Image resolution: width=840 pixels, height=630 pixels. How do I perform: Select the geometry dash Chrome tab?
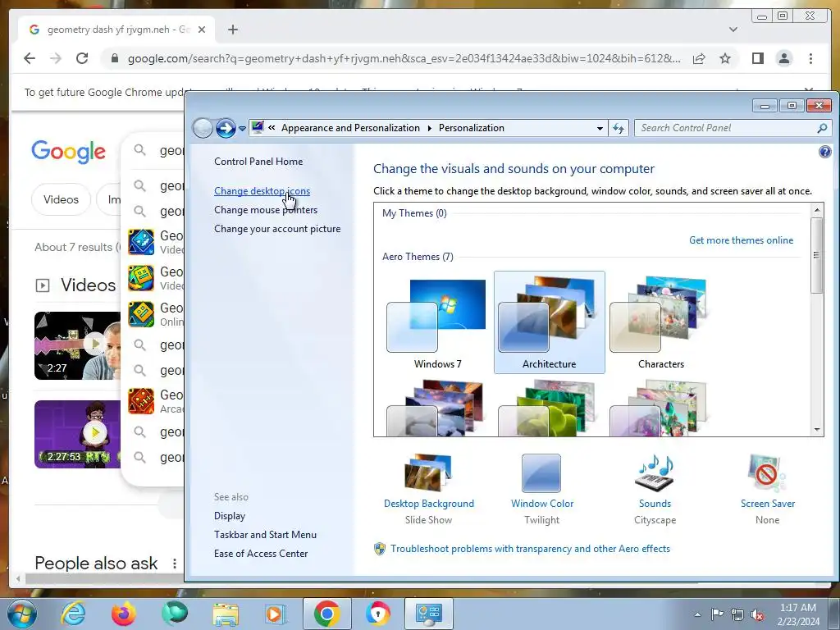click(116, 30)
